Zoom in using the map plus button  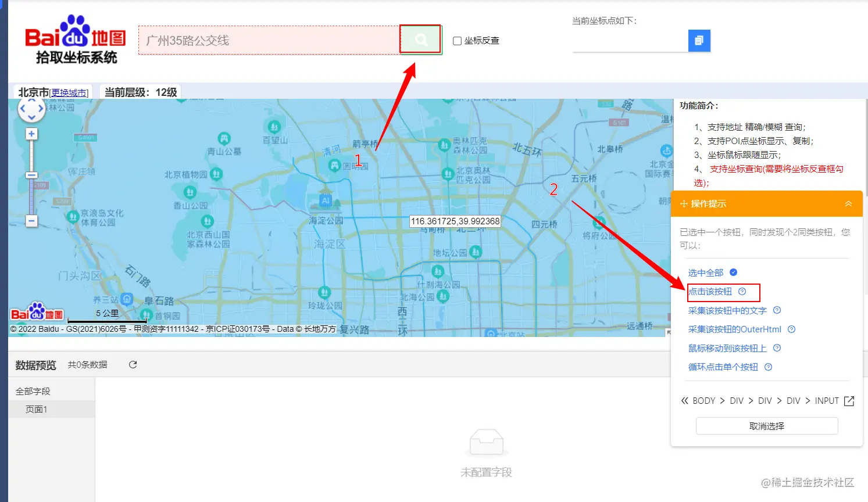tap(31, 134)
